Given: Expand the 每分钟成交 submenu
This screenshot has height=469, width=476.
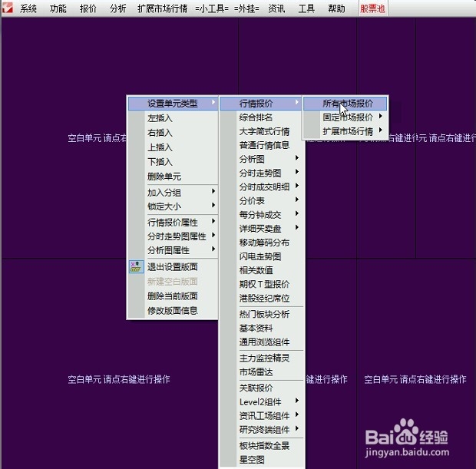Looking at the screenshot, I should (x=262, y=215).
